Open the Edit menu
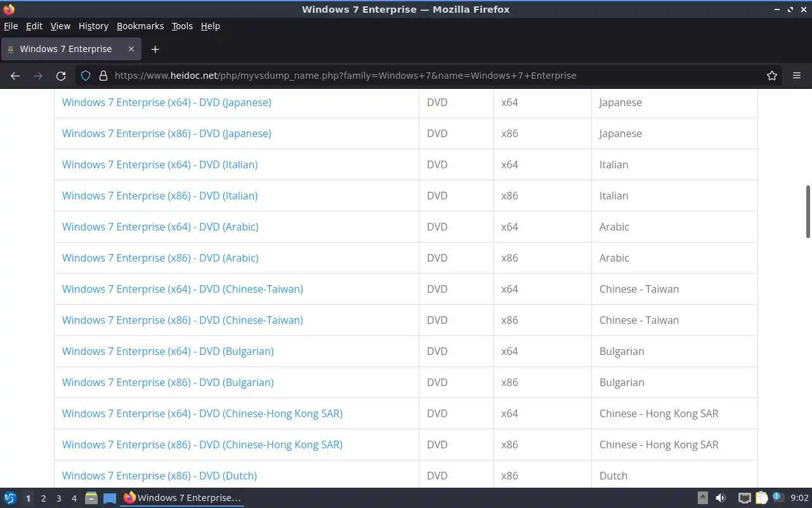812x508 pixels. [34, 26]
